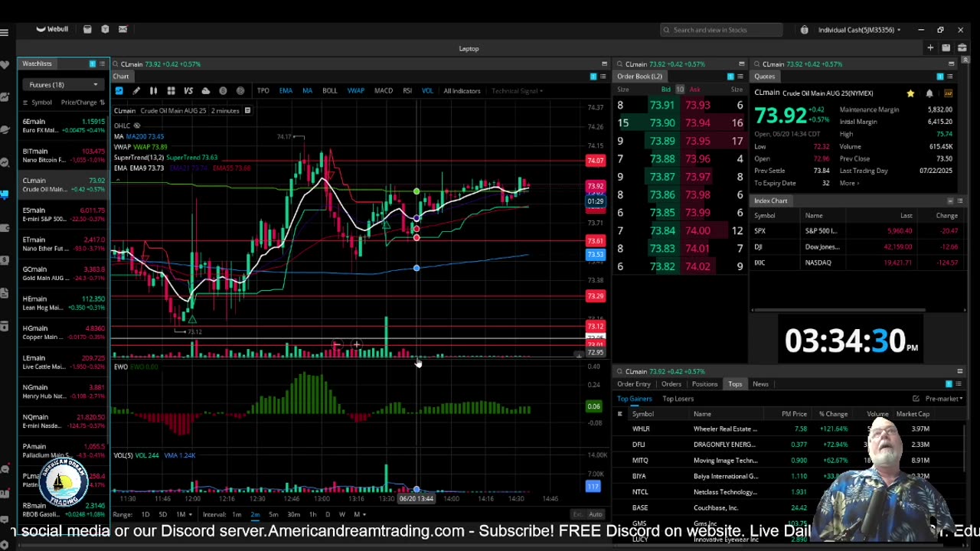Viewport: 980px width, 551px height.
Task: Switch chart to candlestick style icon
Action: click(153, 91)
